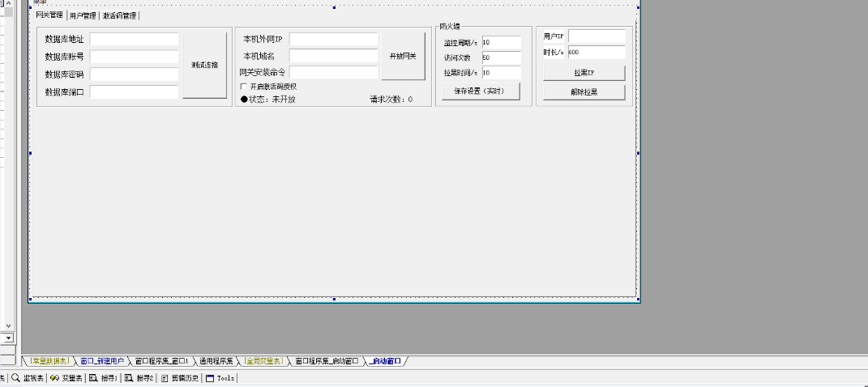Viewport: 868px width, 387px height.
Task: Click the left panel scrollbar up arrow
Action: (x=8, y=3)
